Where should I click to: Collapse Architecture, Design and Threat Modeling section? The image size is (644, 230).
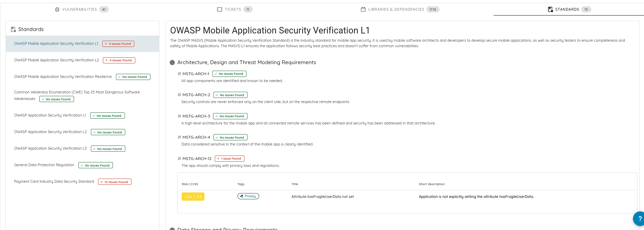click(172, 62)
